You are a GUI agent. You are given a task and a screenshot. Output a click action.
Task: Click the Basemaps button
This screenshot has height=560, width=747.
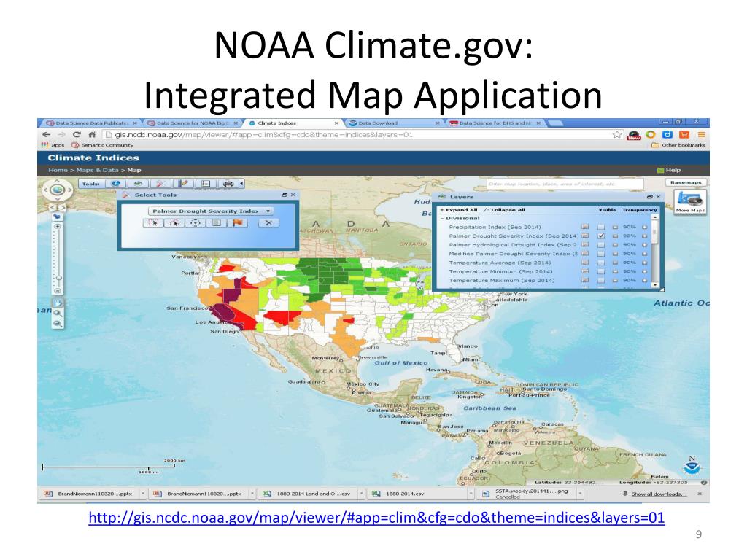click(x=686, y=182)
